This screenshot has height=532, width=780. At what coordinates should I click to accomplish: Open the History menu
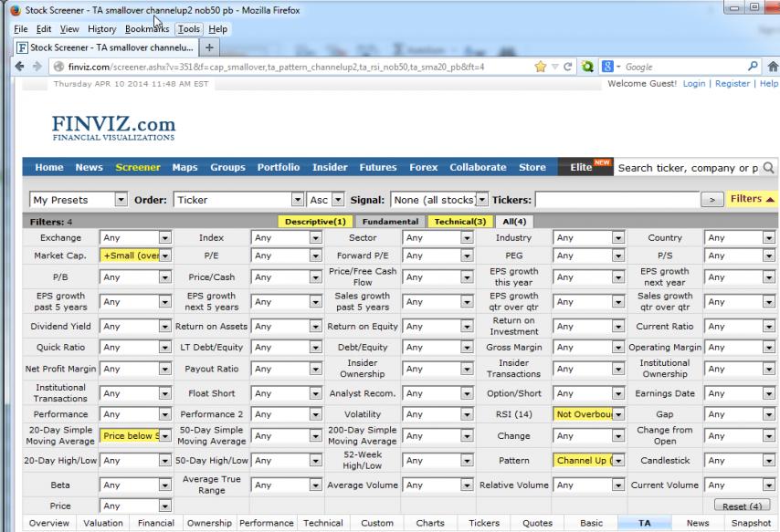[101, 29]
